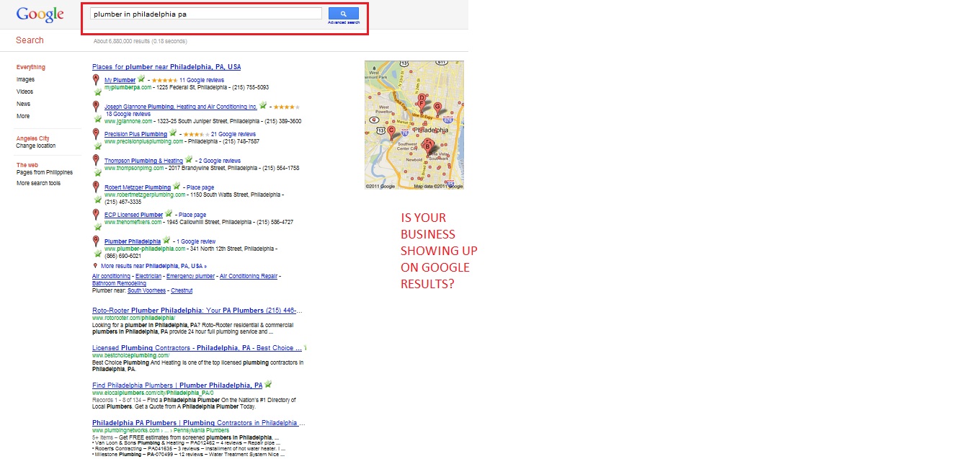
Task: Click the star rating next to My Plumber
Action: tap(165, 80)
